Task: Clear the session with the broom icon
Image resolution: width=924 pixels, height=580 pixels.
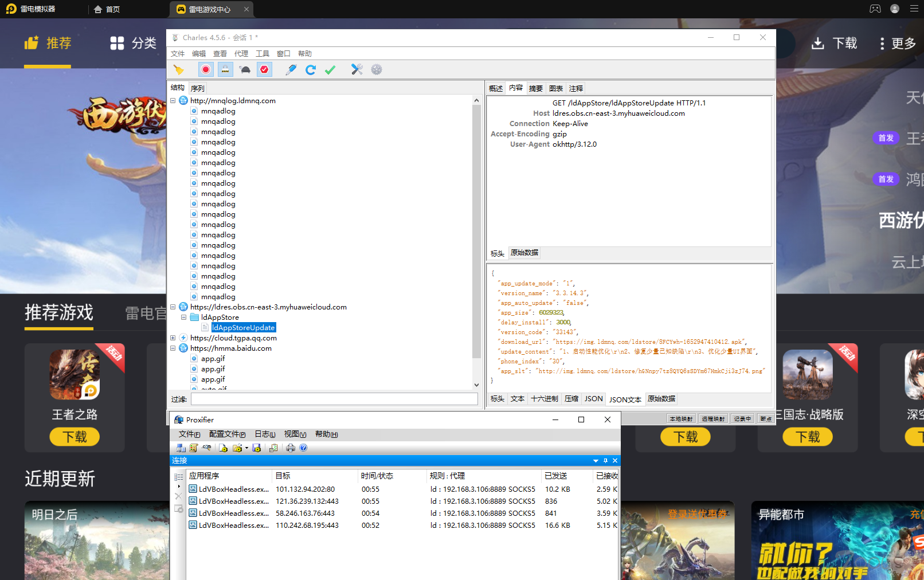Action: coord(179,70)
